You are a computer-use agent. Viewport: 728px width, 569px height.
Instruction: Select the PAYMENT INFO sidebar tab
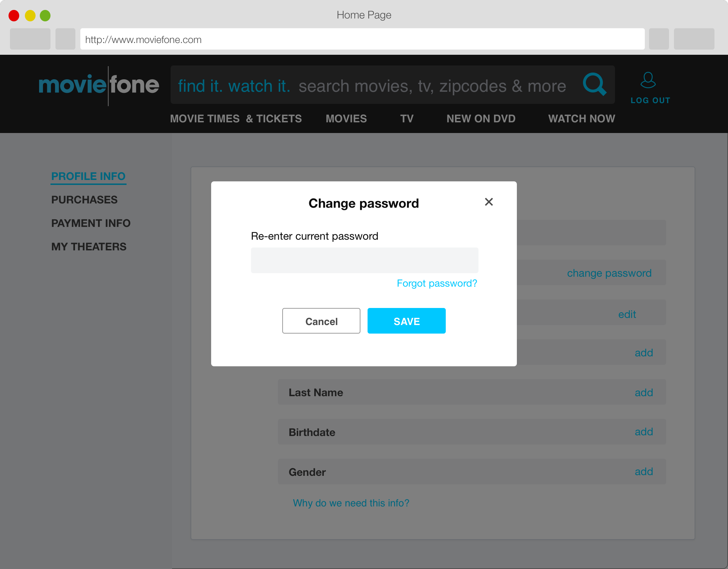(91, 223)
